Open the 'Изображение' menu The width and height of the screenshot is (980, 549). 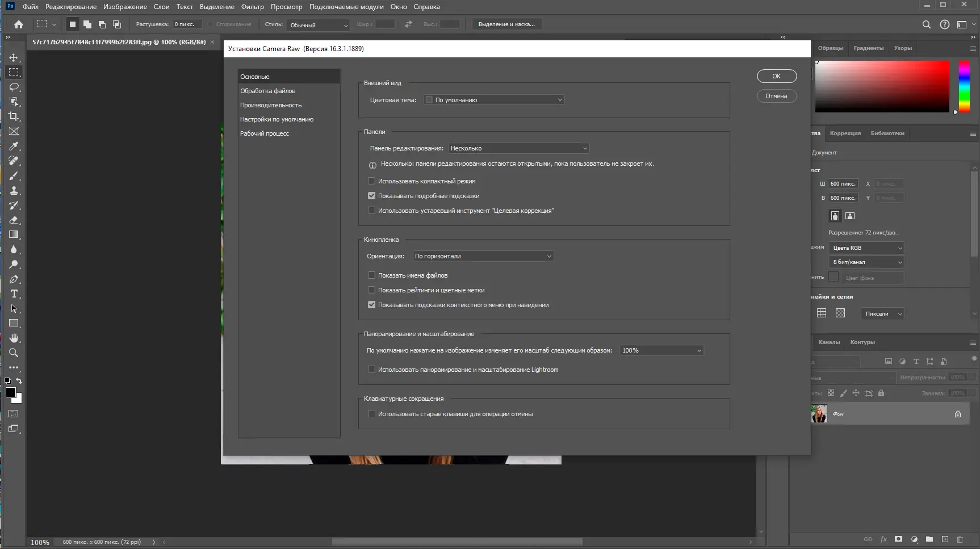[x=125, y=7]
